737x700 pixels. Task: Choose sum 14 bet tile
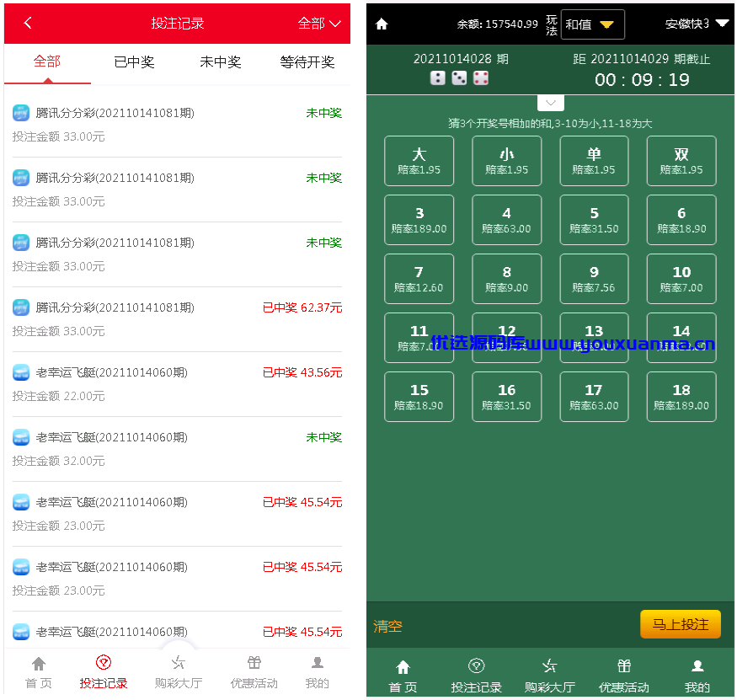tap(681, 338)
